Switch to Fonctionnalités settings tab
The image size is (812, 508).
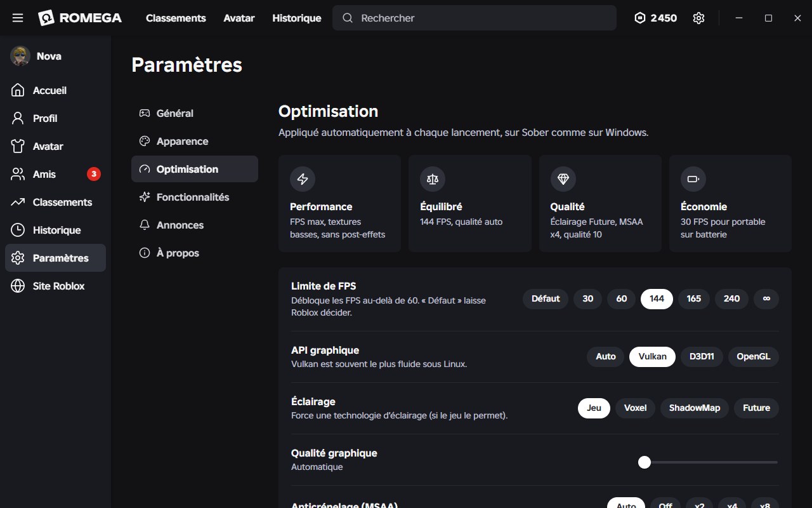(x=195, y=197)
